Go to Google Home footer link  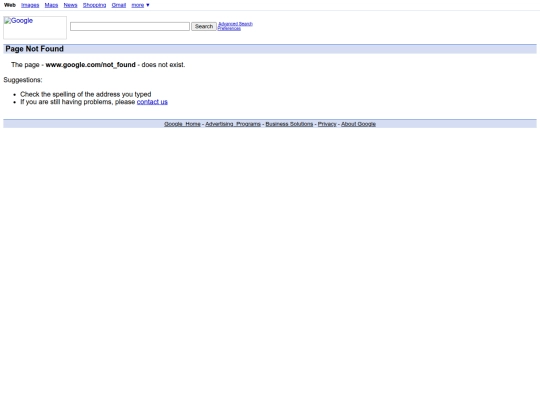click(182, 124)
